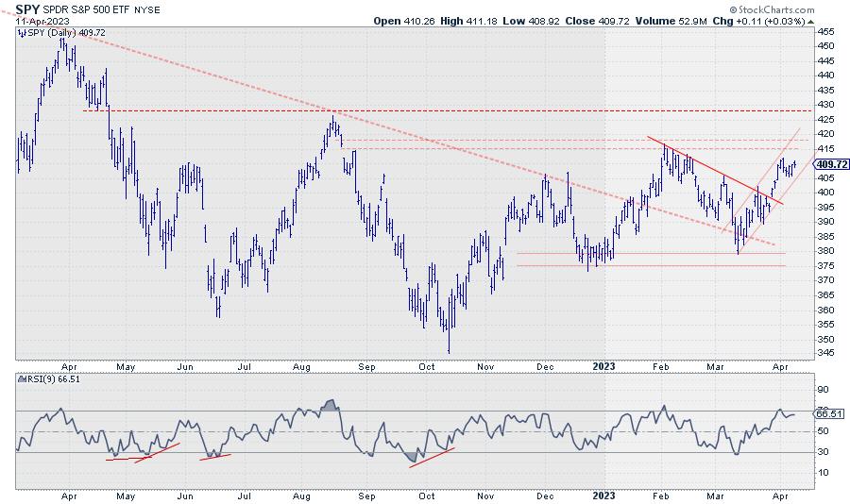Screen dimensions: 850x504
Task: Select the Oct label on the price chart axis
Action: (427, 363)
